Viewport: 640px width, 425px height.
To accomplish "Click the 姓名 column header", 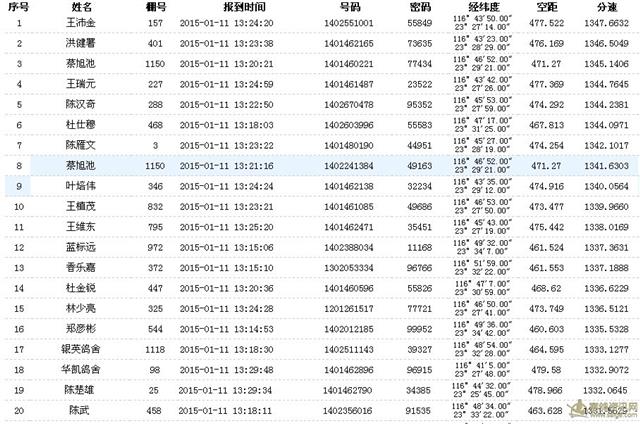I will click(81, 7).
